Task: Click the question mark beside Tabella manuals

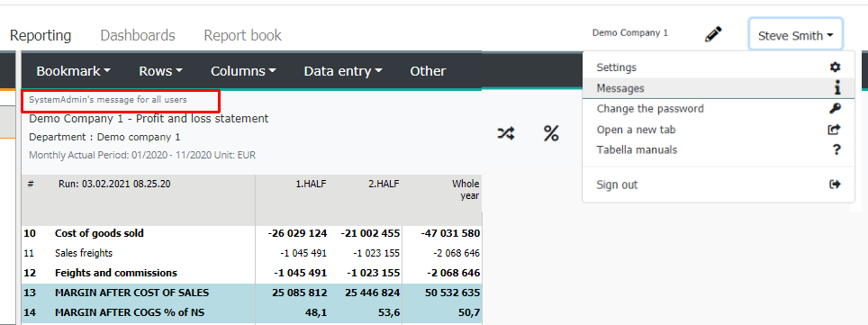Action: coord(836,150)
